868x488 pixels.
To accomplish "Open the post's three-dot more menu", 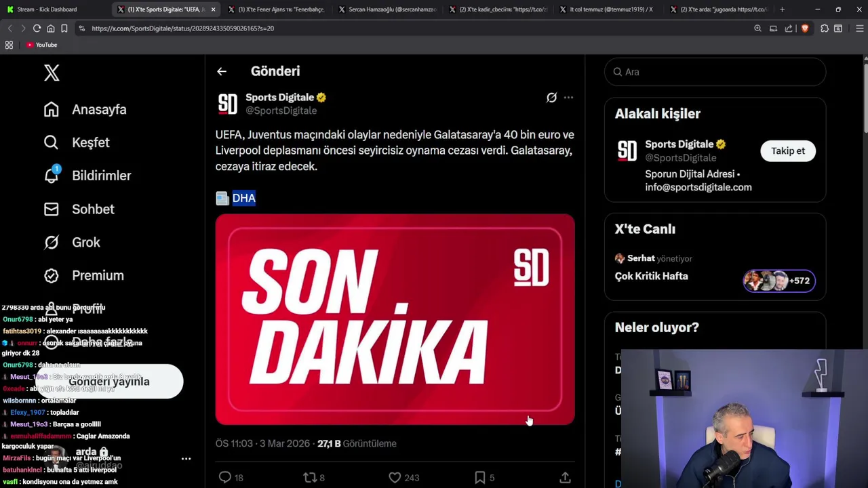I will pos(568,98).
